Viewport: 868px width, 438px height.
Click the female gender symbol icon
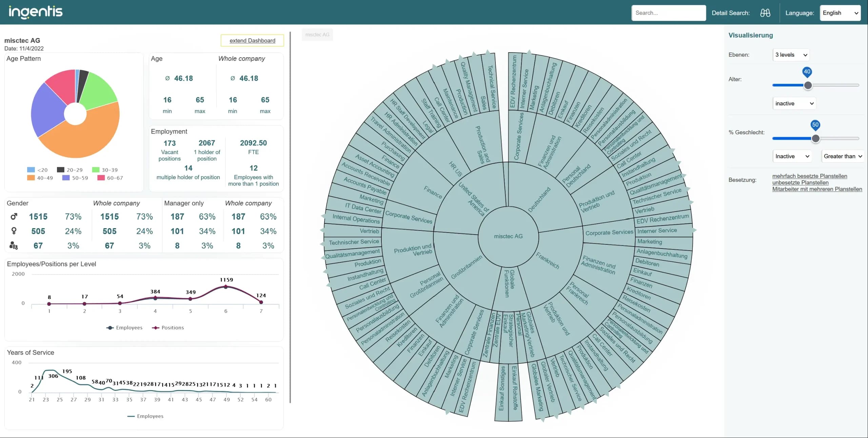point(14,231)
